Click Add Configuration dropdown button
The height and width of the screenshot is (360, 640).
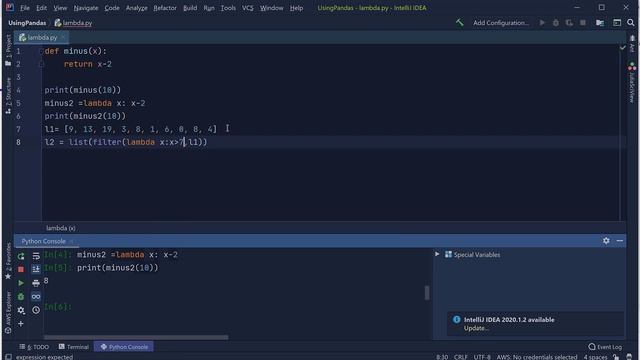pos(501,23)
